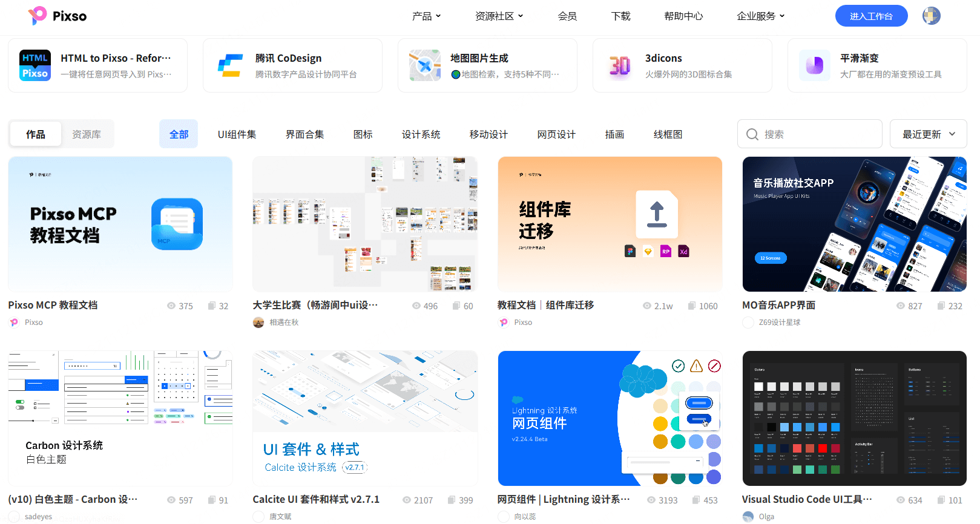Click the Z69设计星球 author name
The height and width of the screenshot is (524, 980).
[x=780, y=323]
